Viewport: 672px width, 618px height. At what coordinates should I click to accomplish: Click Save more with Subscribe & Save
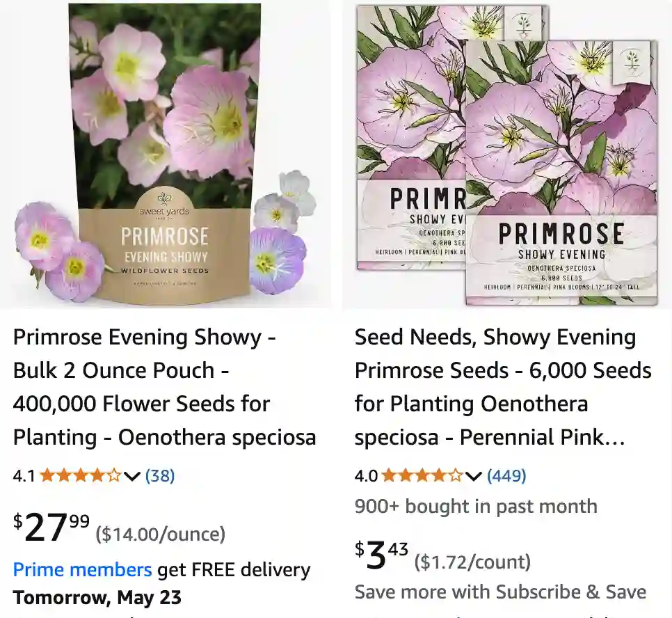click(x=499, y=592)
